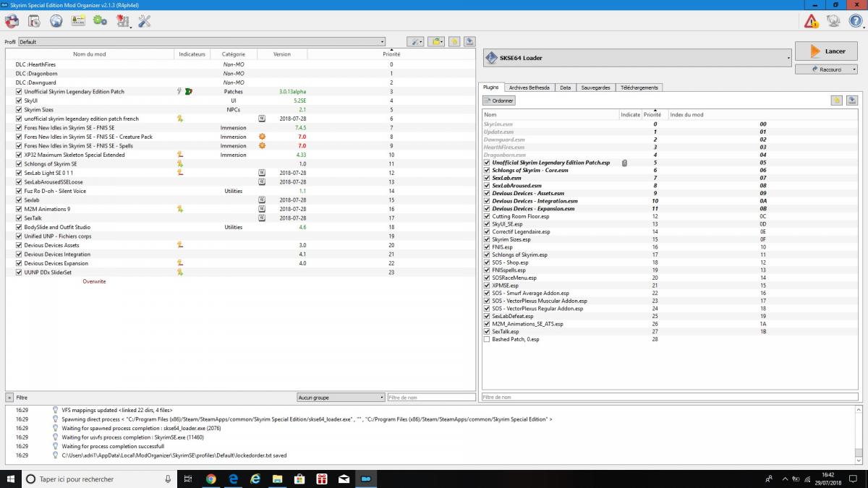Screen dimensions: 868x488
Task: Sort plugins by Nom column header
Action: pyautogui.click(x=550, y=114)
